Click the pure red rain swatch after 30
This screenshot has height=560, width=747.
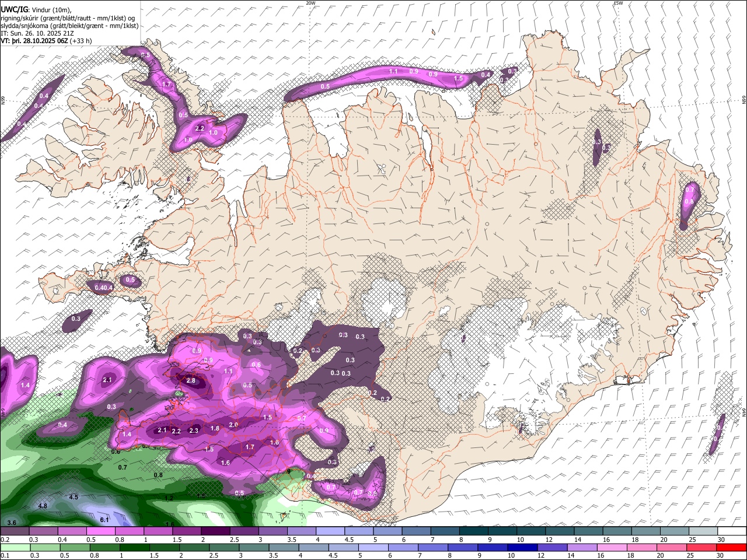731,548
